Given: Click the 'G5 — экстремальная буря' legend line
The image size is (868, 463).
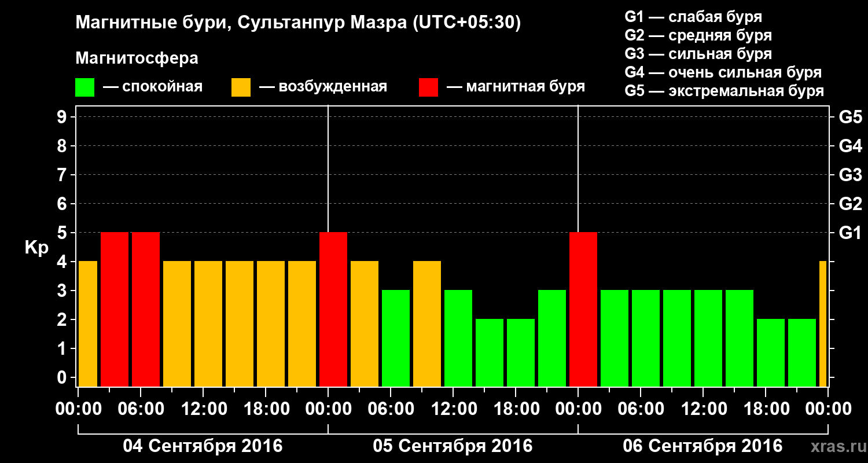Looking at the screenshot, I should pyautogui.click(x=724, y=91).
